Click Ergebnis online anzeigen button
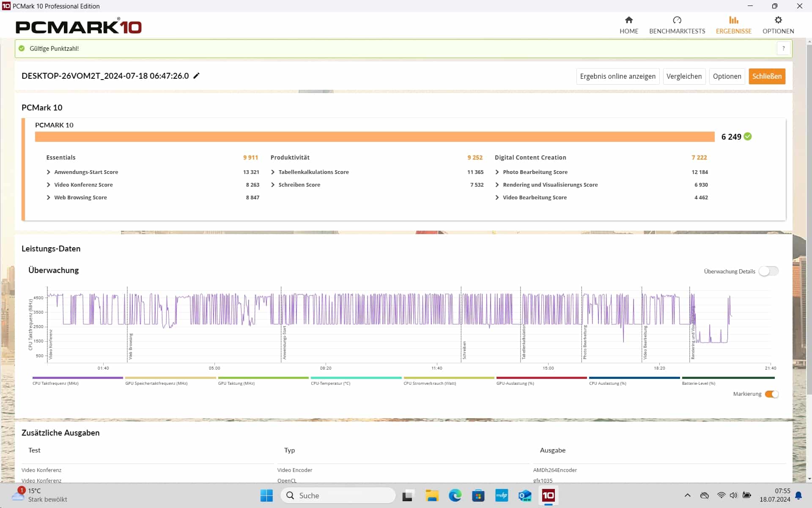This screenshot has height=508, width=812. 617,76
